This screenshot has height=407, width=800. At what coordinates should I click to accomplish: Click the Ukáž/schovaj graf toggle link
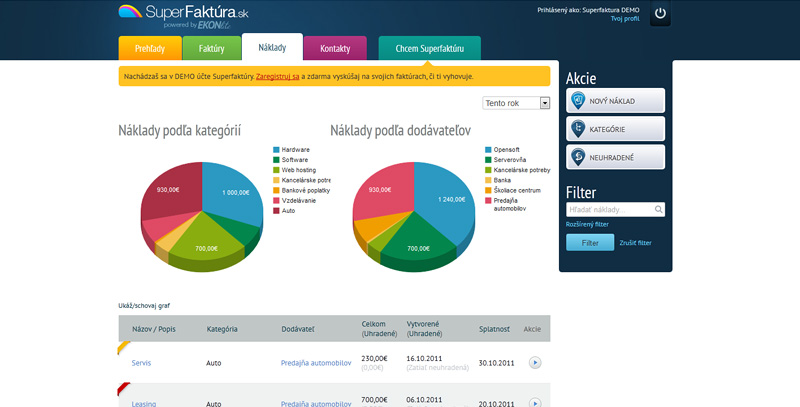coord(144,306)
